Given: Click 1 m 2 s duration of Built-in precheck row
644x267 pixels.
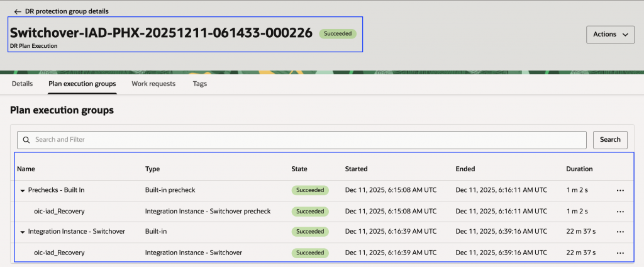Looking at the screenshot, I should tap(577, 190).
